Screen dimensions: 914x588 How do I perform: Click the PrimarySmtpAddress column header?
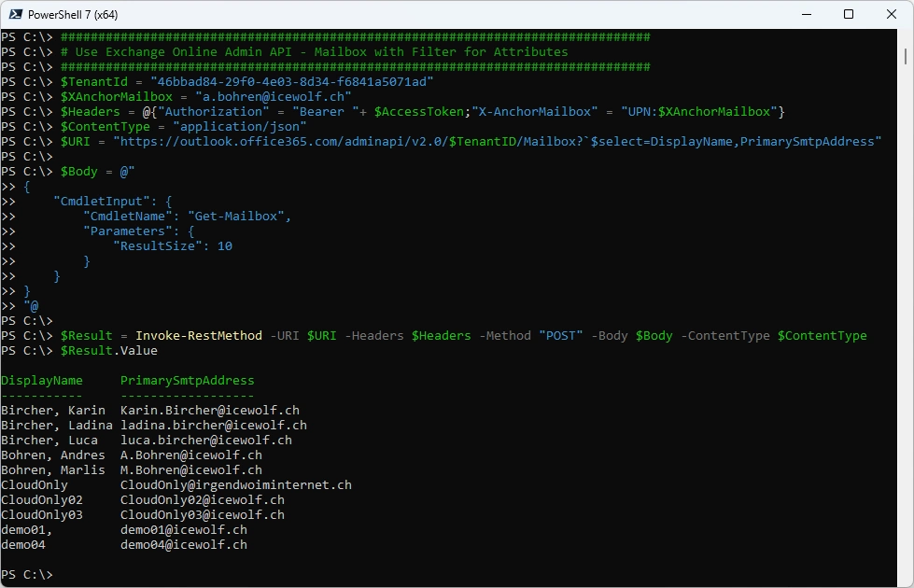click(x=187, y=381)
